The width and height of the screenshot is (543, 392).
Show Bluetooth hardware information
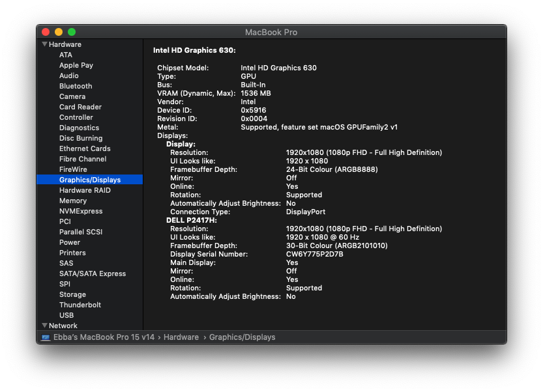pyautogui.click(x=76, y=86)
